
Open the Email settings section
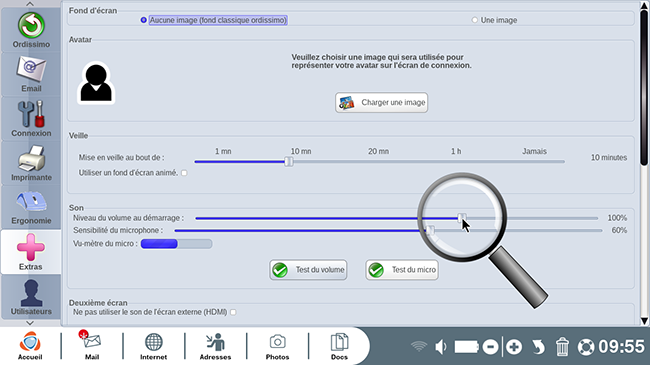pos(31,74)
